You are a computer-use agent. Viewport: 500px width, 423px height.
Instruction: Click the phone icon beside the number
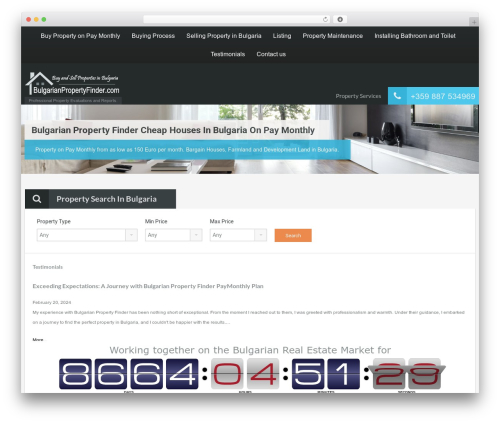coord(397,96)
